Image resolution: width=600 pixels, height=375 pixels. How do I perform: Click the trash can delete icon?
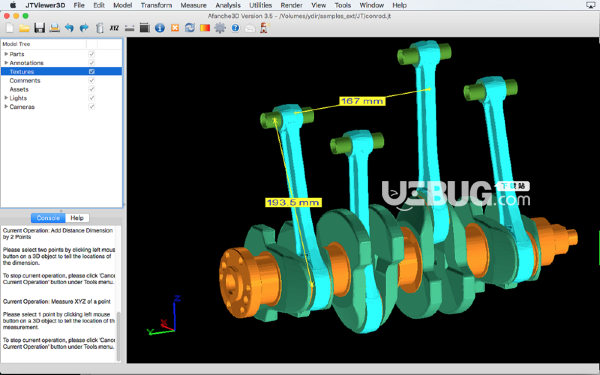(x=99, y=28)
